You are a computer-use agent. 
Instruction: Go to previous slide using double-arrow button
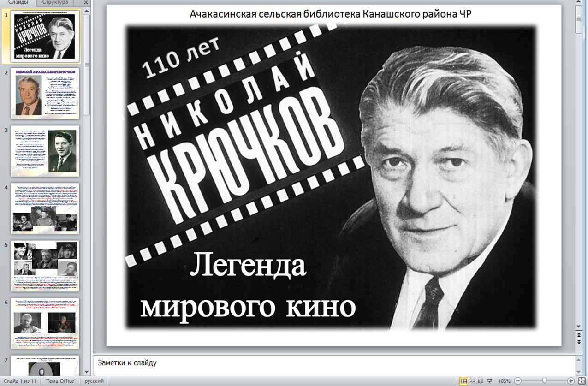(579, 334)
